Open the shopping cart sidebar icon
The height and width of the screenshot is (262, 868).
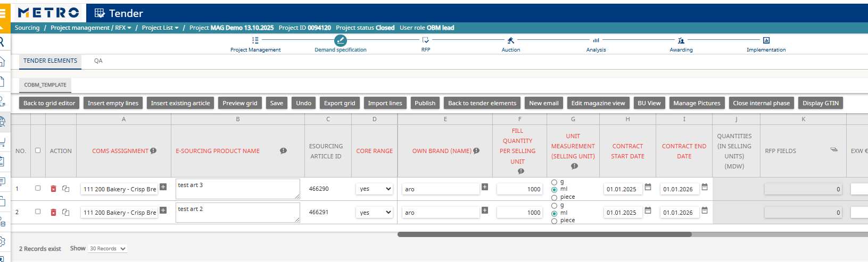click(x=2, y=142)
